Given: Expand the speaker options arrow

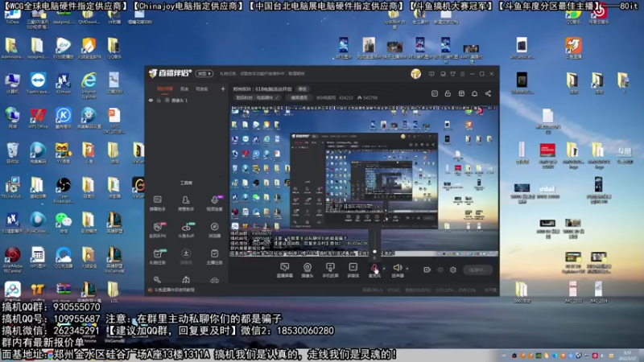Looking at the screenshot, I should (x=407, y=269).
